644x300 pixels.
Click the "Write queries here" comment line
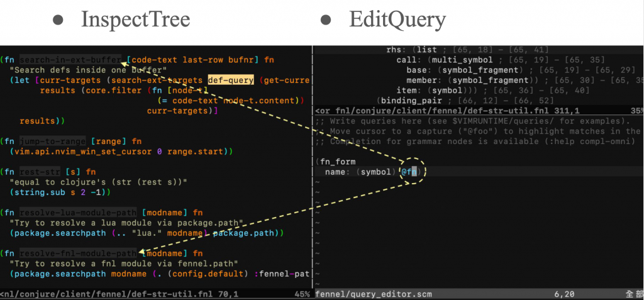pos(472,121)
